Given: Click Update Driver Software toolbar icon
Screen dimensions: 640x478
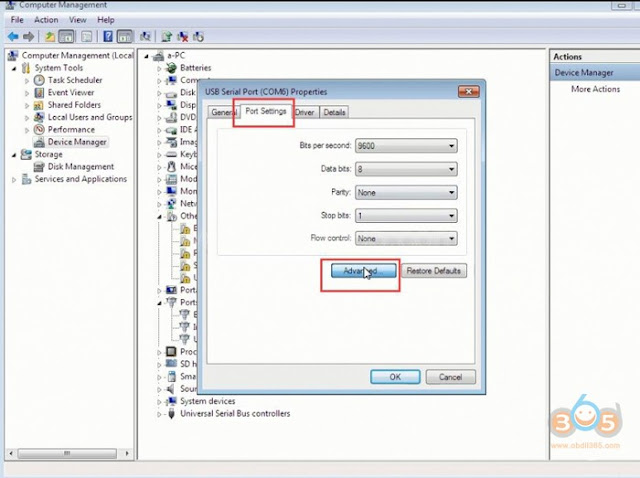Looking at the screenshot, I should pyautogui.click(x=166, y=37).
